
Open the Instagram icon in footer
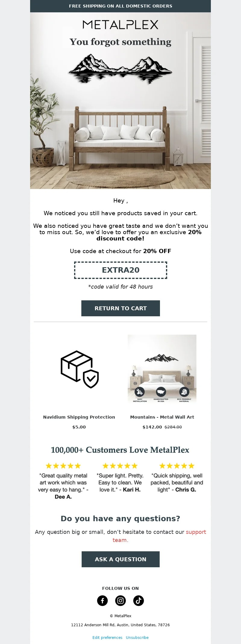(x=120, y=601)
